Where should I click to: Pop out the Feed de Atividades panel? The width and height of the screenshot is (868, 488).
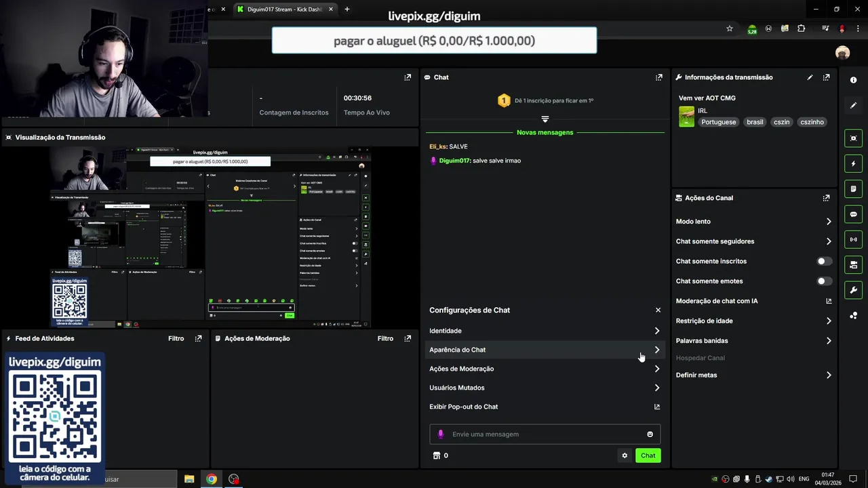(x=198, y=338)
